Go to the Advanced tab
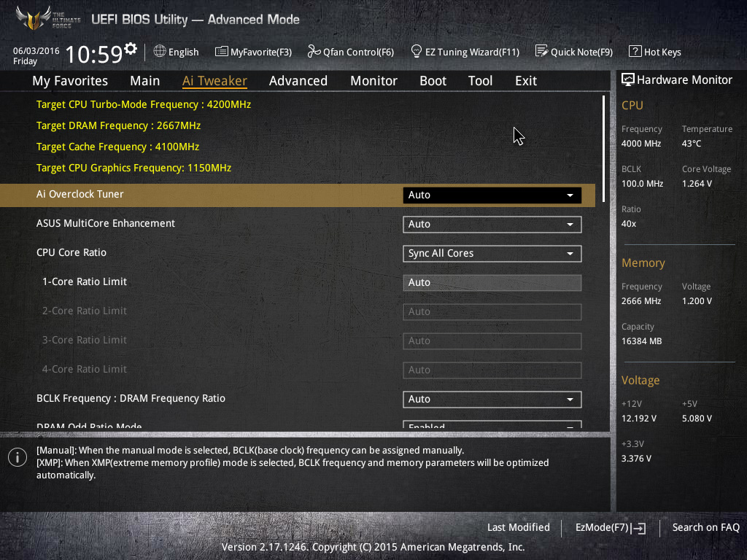This screenshot has height=560, width=747. click(298, 81)
